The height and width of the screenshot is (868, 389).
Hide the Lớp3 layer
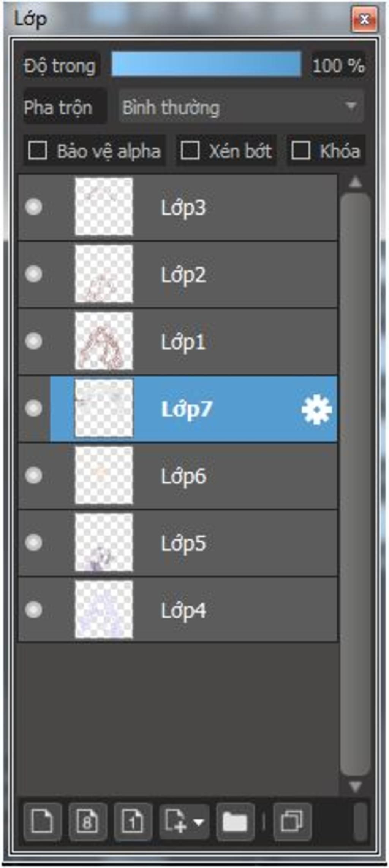(x=33, y=207)
